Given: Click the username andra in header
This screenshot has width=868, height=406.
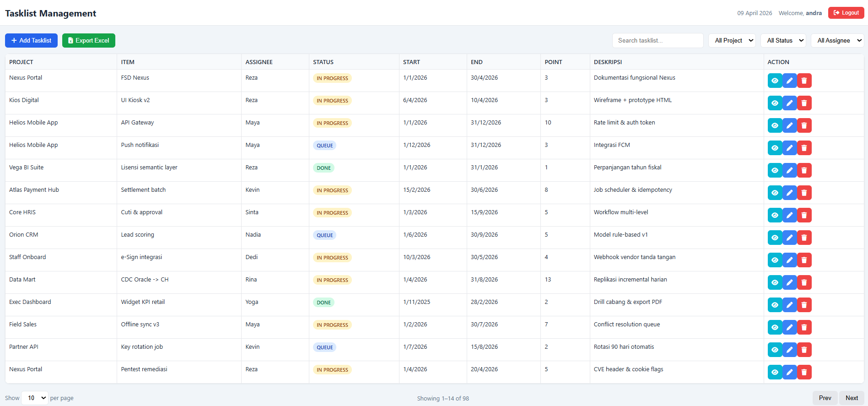Looking at the screenshot, I should point(814,13).
